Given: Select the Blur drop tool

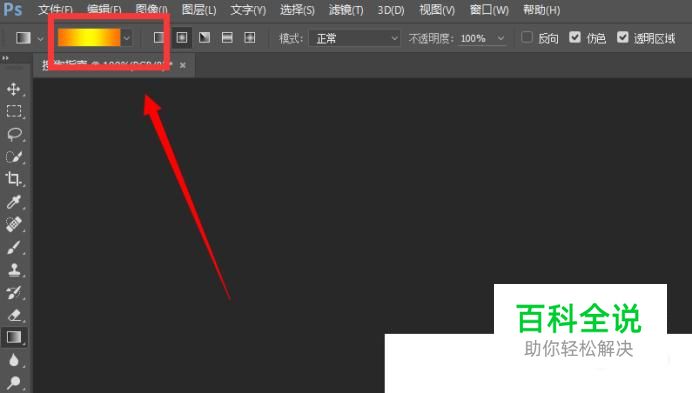Looking at the screenshot, I should tap(14, 360).
